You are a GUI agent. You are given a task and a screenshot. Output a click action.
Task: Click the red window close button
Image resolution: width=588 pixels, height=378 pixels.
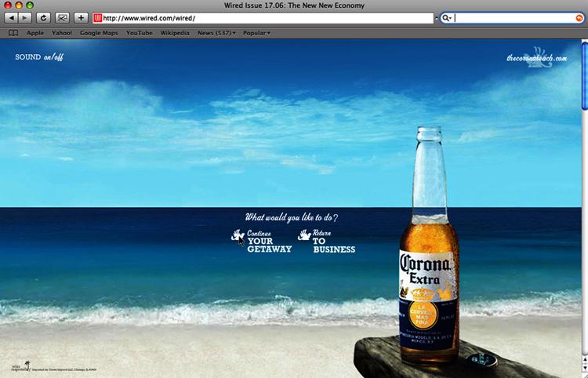pos(8,5)
